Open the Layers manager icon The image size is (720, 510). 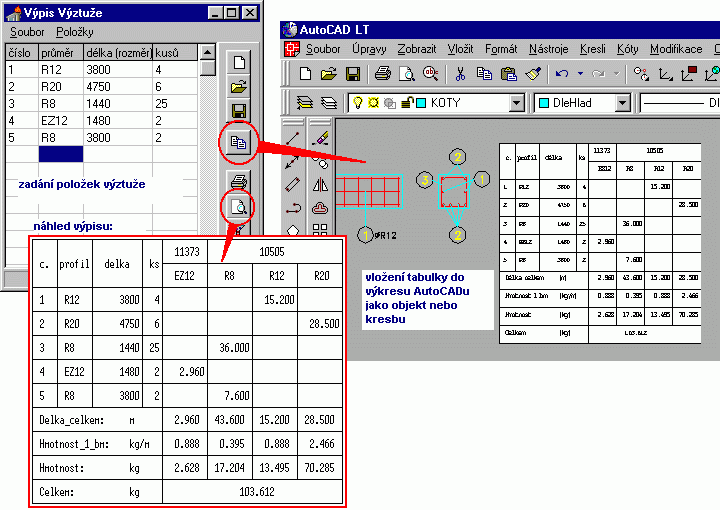(329, 103)
